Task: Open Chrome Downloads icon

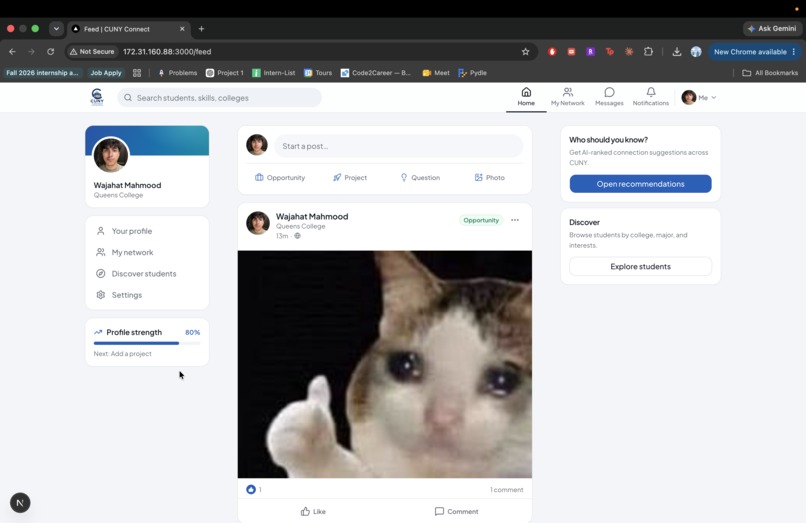Action: click(676, 51)
